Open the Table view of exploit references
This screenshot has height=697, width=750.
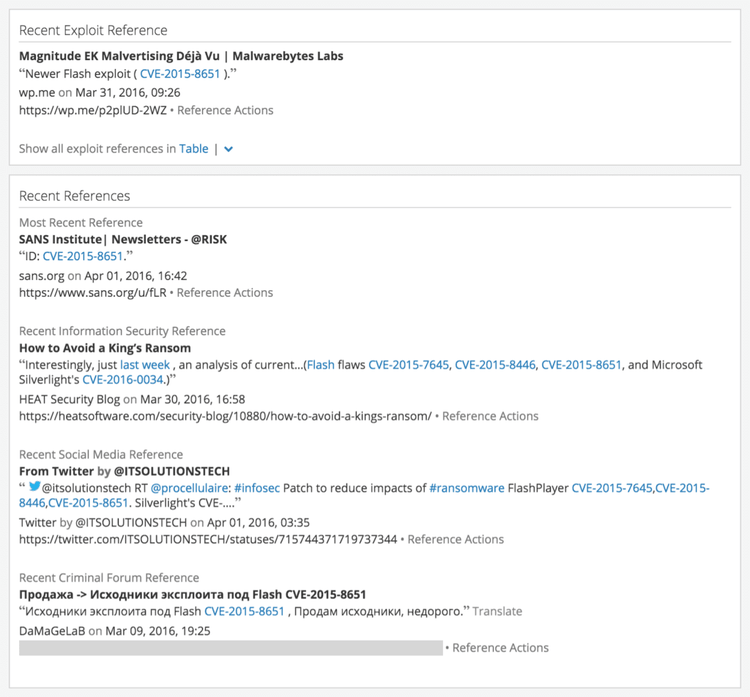point(194,149)
